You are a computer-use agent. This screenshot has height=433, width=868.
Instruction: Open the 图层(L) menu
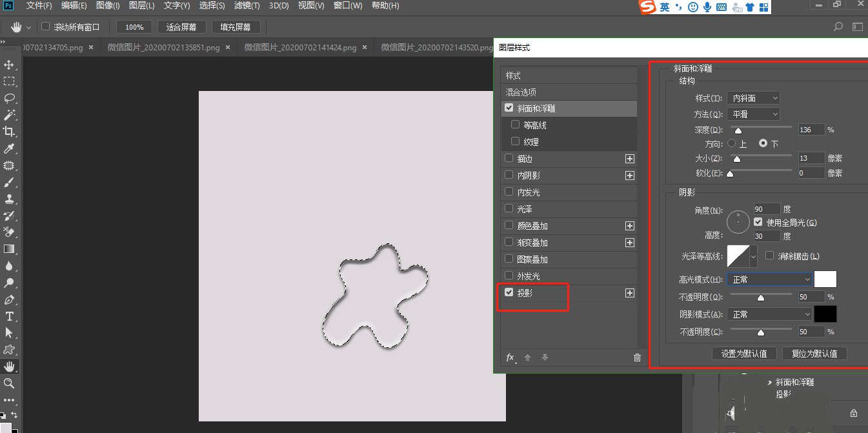[x=142, y=6]
